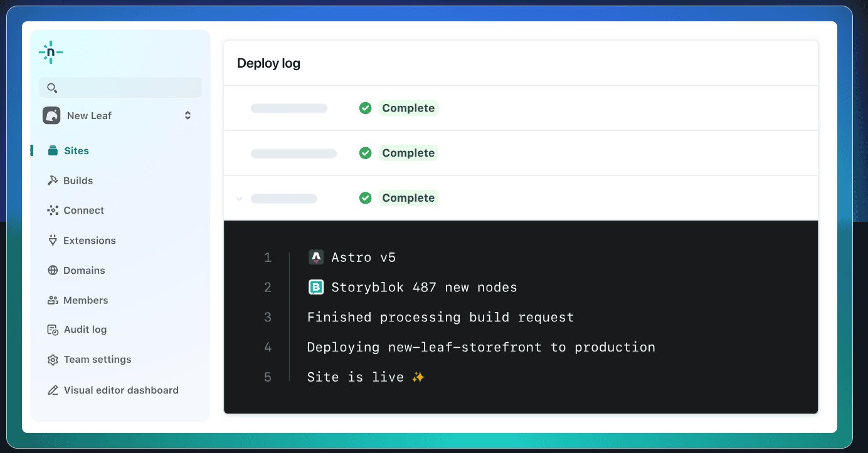Click the Visual editor pencil icon

(53, 390)
